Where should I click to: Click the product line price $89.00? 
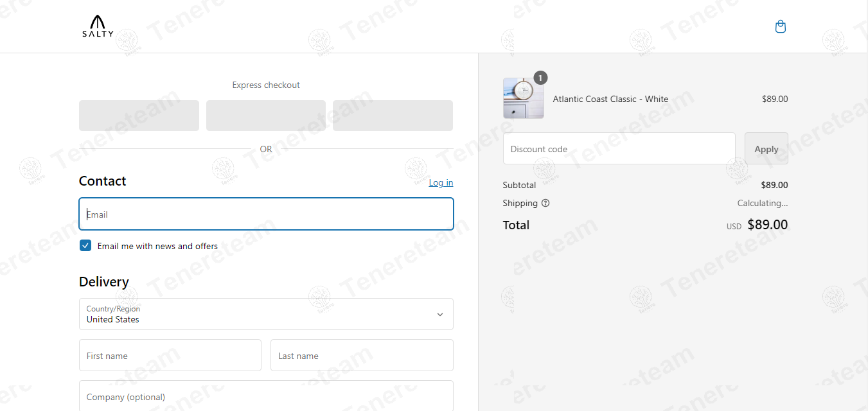coord(775,99)
